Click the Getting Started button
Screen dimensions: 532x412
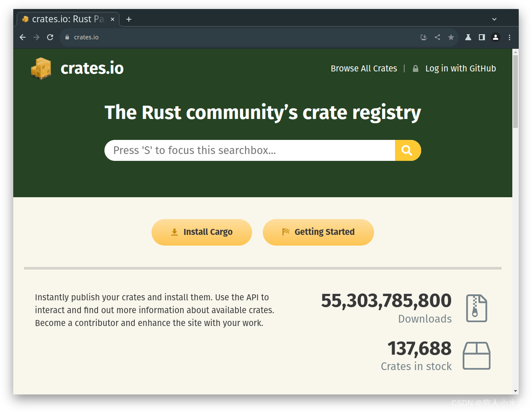click(318, 232)
